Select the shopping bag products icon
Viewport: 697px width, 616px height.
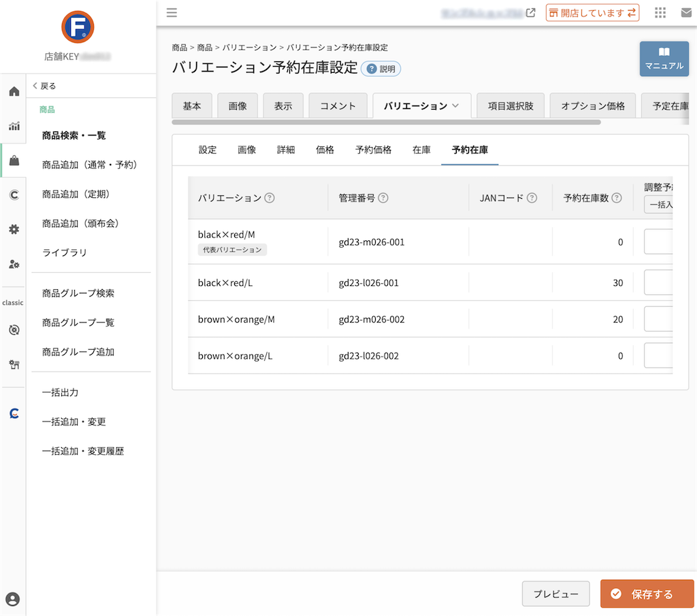point(14,161)
